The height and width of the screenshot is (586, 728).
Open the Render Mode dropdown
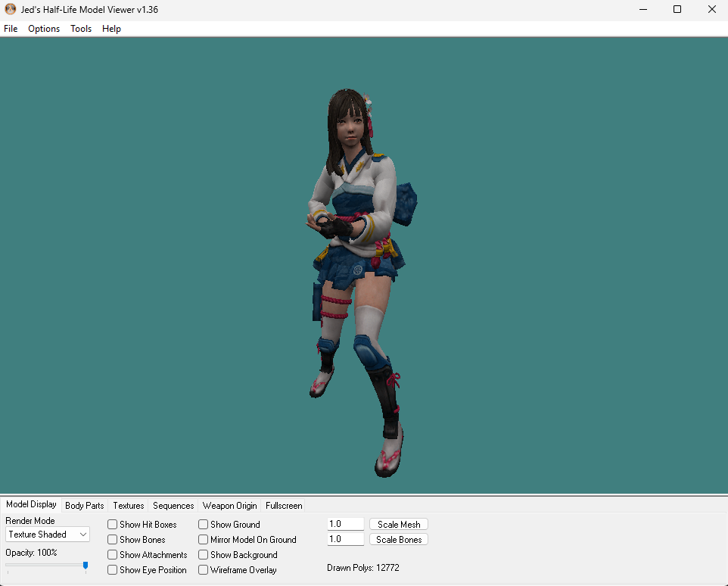coord(48,535)
